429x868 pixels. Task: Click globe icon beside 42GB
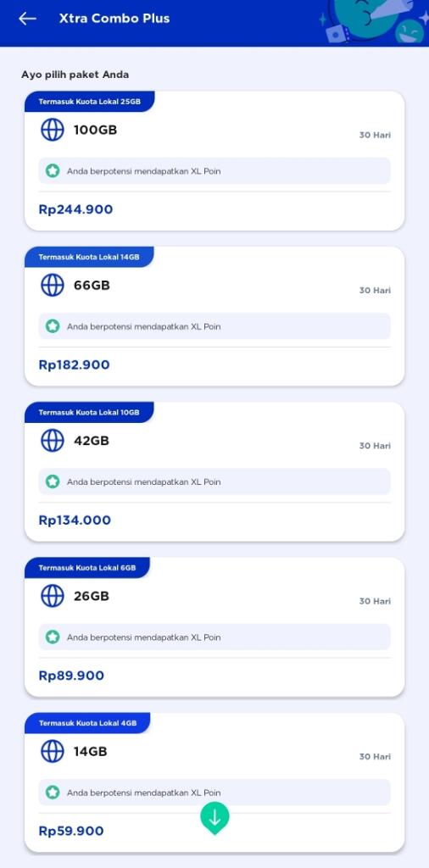coord(53,441)
